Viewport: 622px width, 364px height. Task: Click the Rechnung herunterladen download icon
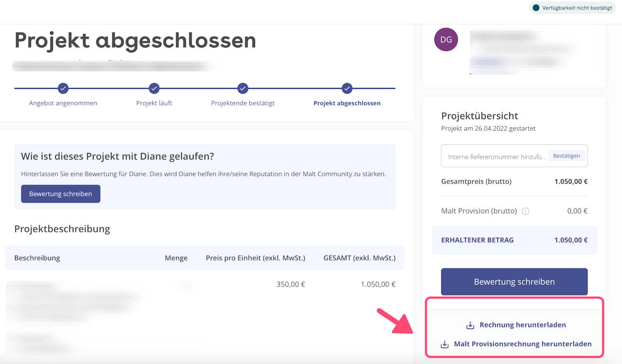click(x=470, y=325)
